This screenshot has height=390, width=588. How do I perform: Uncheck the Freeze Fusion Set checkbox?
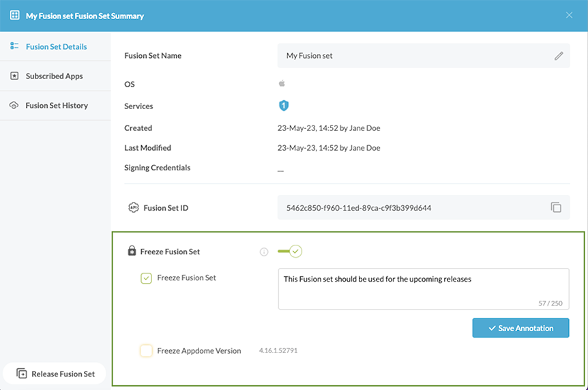point(146,278)
